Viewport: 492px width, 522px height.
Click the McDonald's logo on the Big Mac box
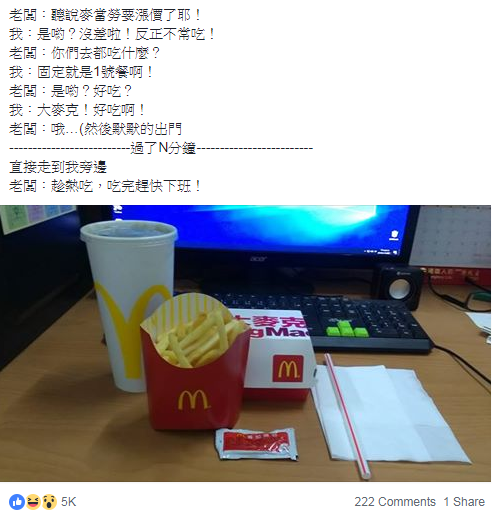coord(288,368)
